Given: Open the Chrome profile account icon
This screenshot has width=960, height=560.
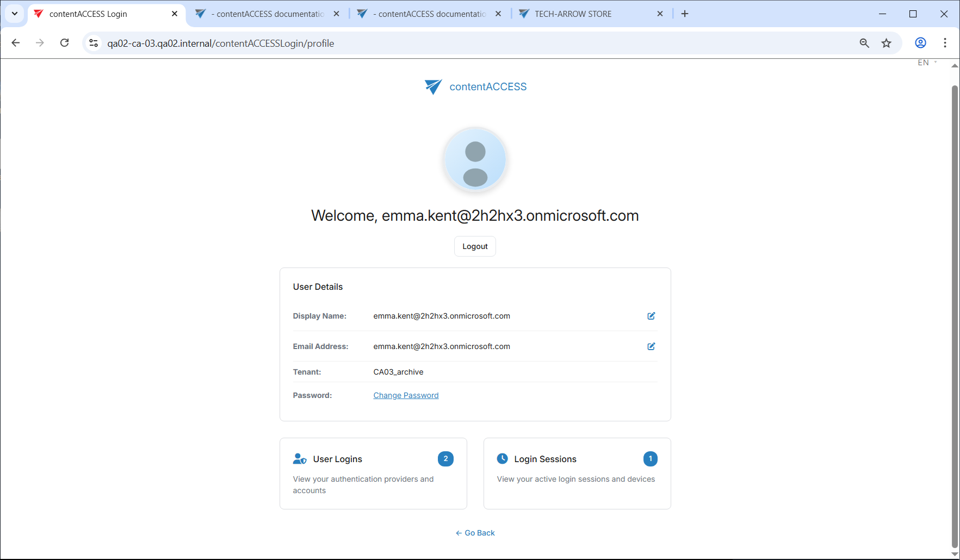Looking at the screenshot, I should [920, 43].
